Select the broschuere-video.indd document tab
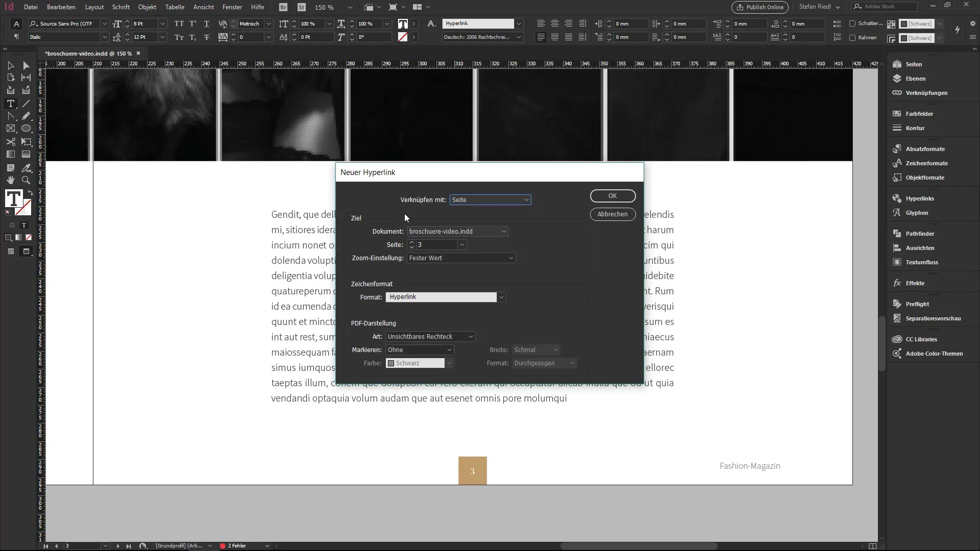 [88, 53]
